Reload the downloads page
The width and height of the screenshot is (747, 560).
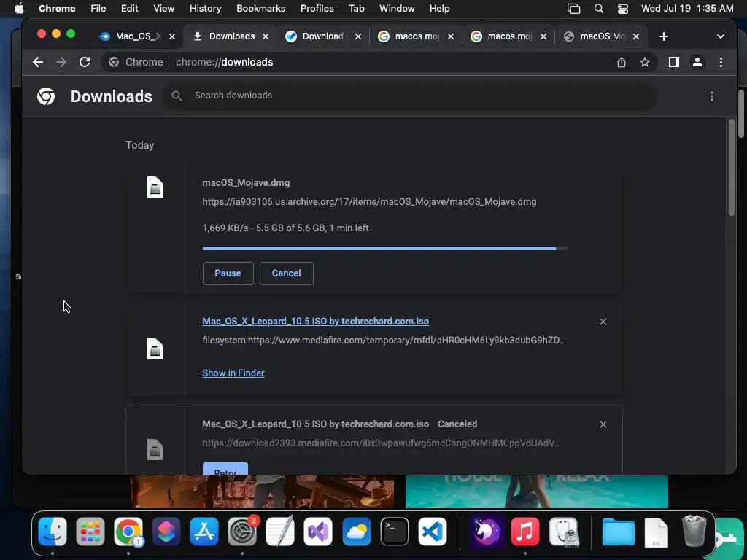click(x=85, y=62)
